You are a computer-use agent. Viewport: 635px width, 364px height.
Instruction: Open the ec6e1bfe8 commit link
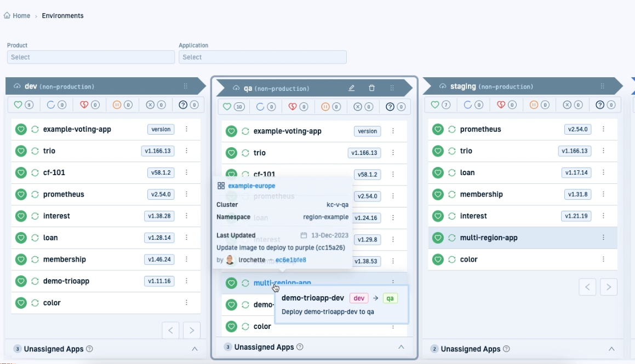tap(290, 260)
